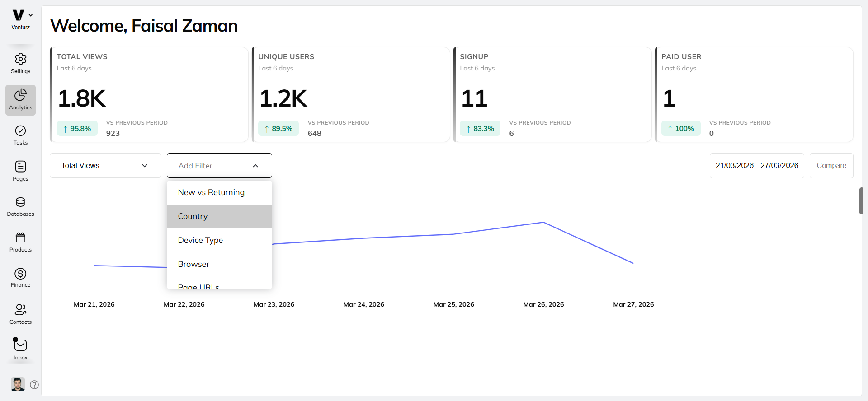Open the Databases icon

20,202
